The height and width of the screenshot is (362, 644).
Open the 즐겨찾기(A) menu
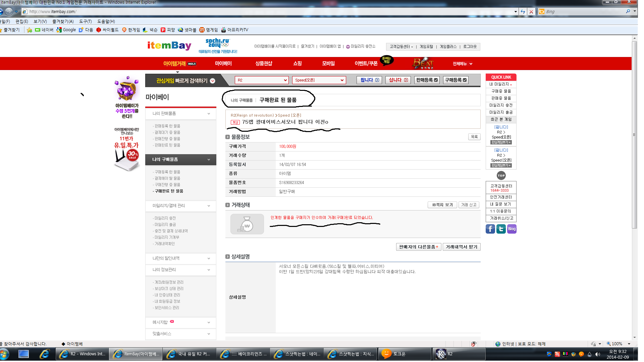[63, 21]
